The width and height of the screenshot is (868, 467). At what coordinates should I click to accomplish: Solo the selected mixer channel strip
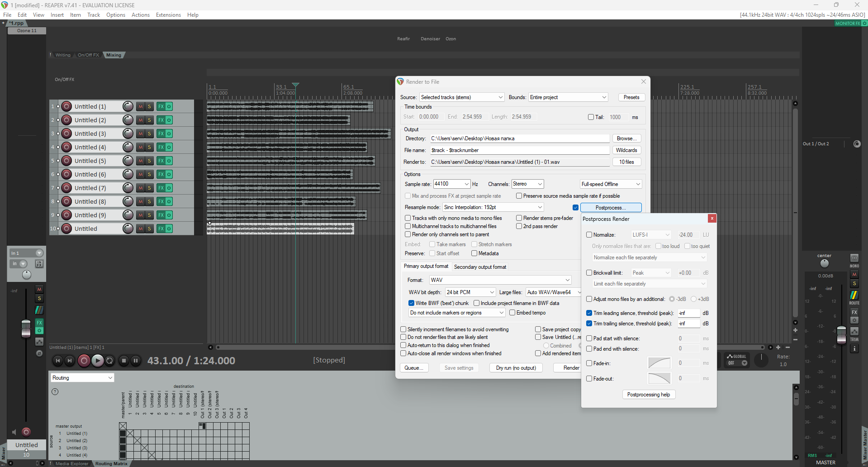click(x=39, y=298)
